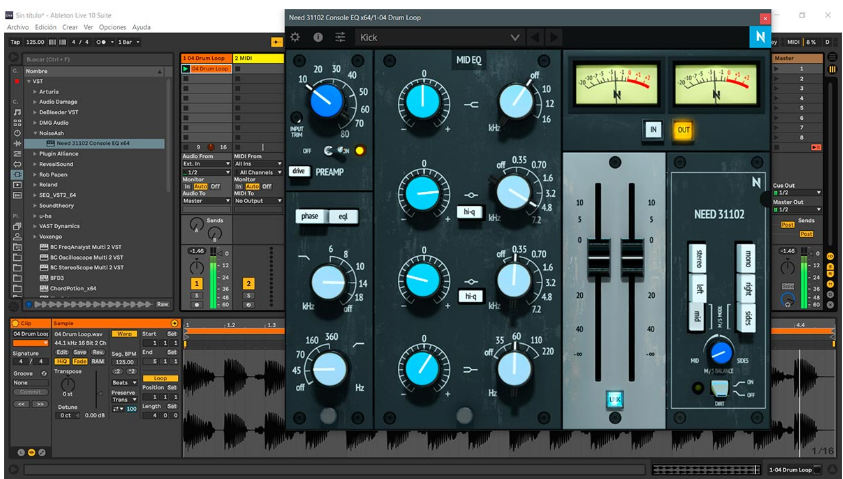Image resolution: width=843 pixels, height=479 pixels.
Task: Toggle the preamp off/on switch
Action: click(x=334, y=151)
